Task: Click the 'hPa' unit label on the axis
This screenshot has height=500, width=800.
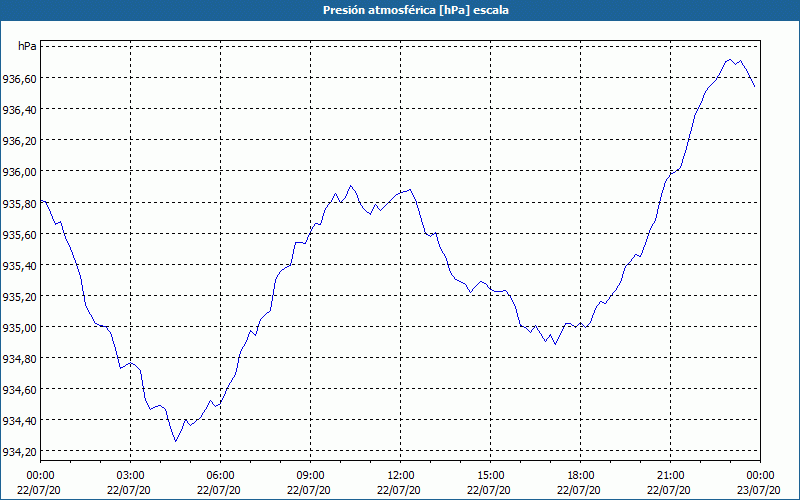Action: [27, 46]
